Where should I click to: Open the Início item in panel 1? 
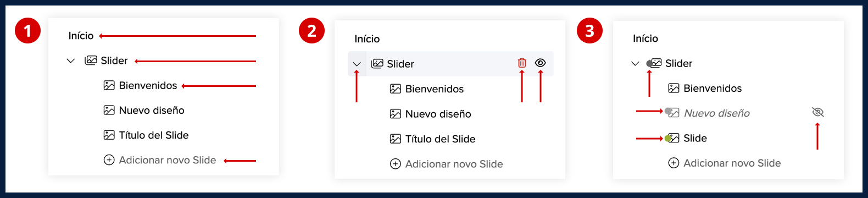81,36
